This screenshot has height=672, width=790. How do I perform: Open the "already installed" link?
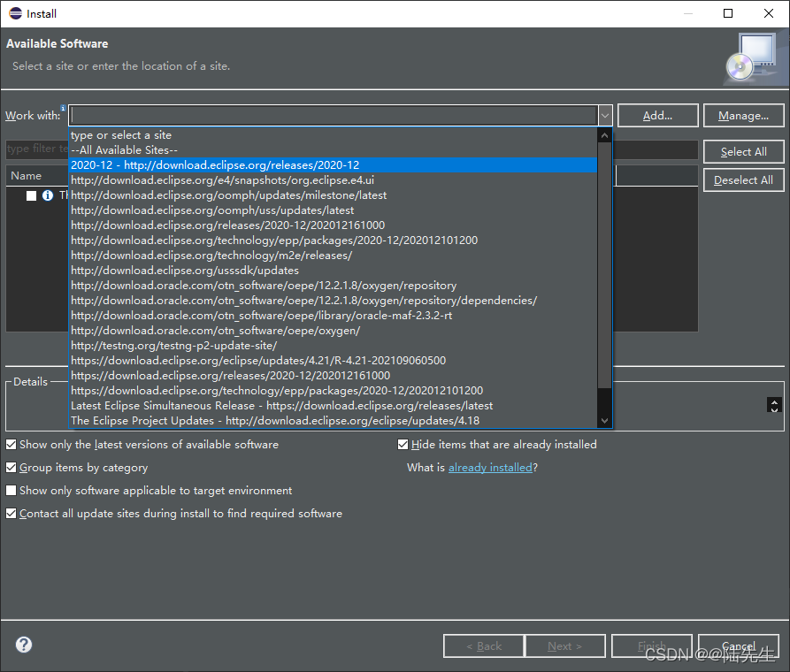490,467
